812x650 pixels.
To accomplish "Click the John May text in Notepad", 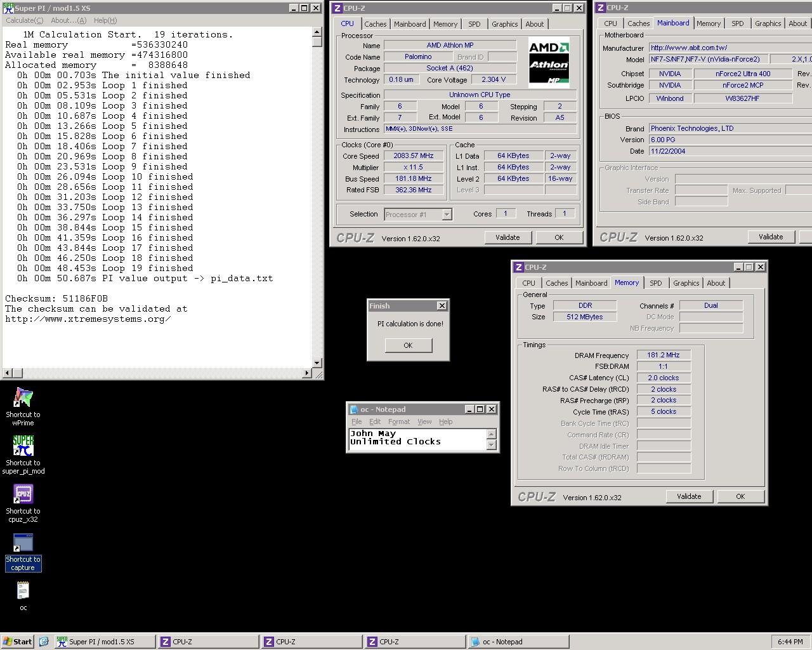I will point(373,434).
